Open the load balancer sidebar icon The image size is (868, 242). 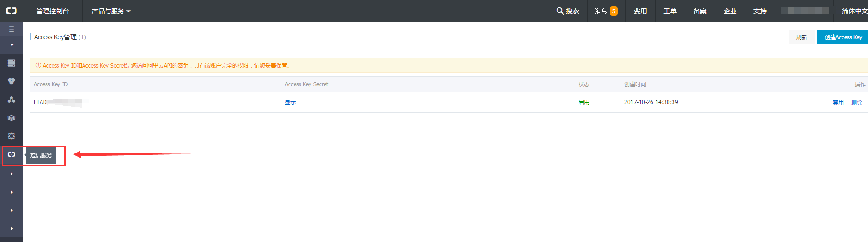click(x=11, y=100)
